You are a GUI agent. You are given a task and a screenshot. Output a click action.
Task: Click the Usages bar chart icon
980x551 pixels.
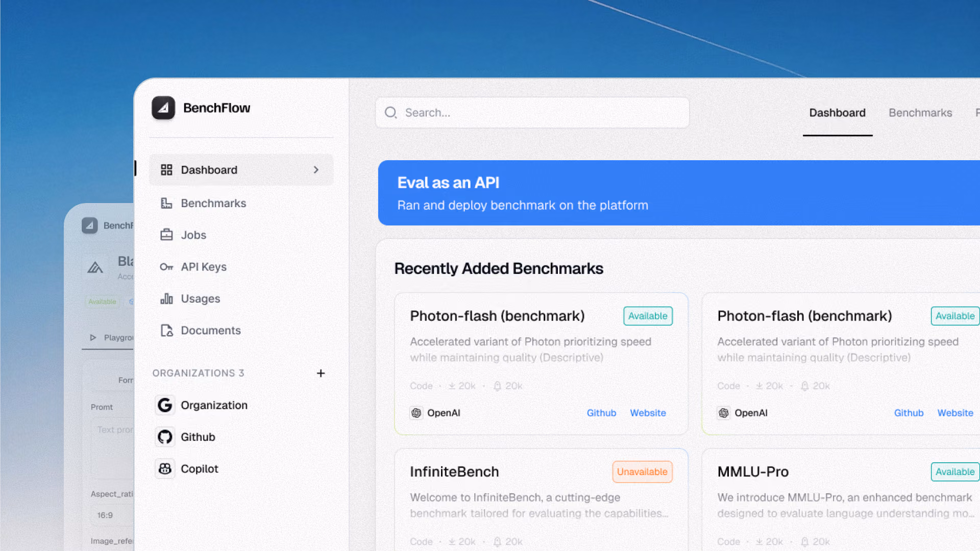[166, 298]
